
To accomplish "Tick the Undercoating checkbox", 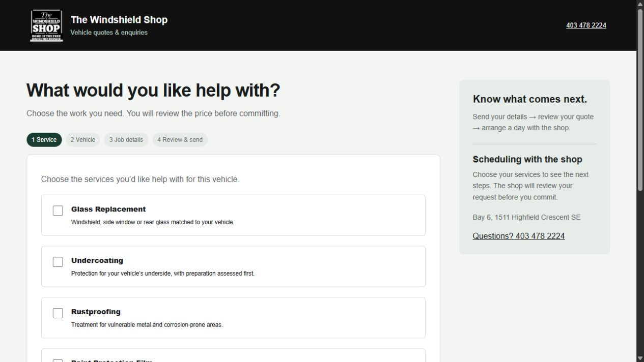I will (58, 262).
